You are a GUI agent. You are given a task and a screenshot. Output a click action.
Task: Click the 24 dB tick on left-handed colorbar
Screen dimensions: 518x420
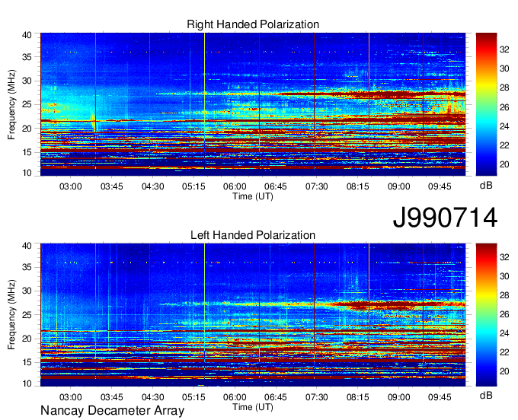[x=504, y=333]
